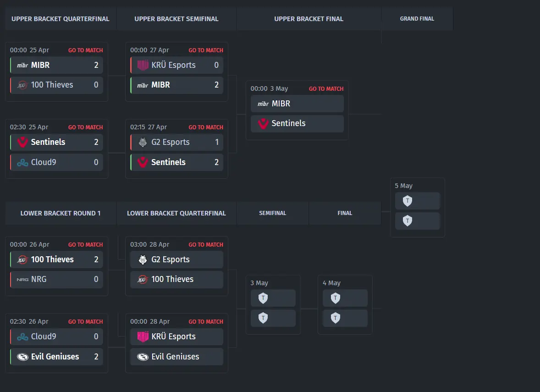Screen dimensions: 540x392
Task: Open GO TO MATCH for KRÜ Esports vs Evil Geniuses
Action: point(206,322)
